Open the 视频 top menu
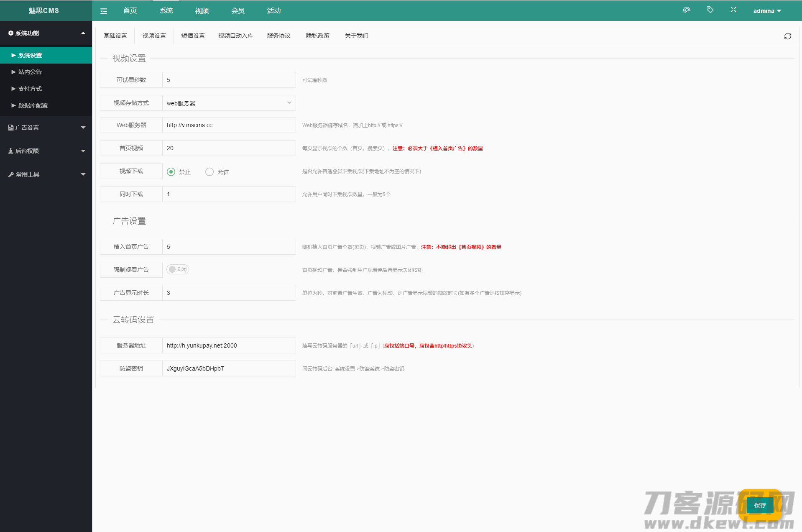Screen dimensions: 802x532 [202, 11]
